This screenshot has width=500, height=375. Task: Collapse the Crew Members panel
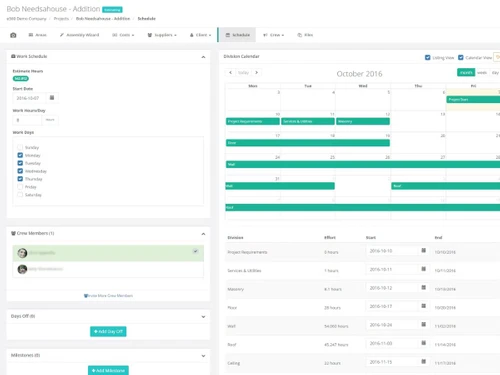point(203,234)
